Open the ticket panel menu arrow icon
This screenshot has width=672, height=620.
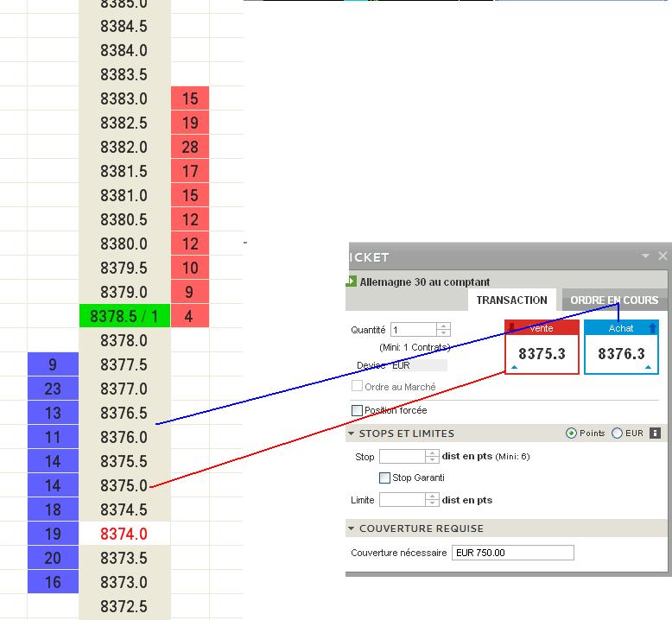point(645,256)
